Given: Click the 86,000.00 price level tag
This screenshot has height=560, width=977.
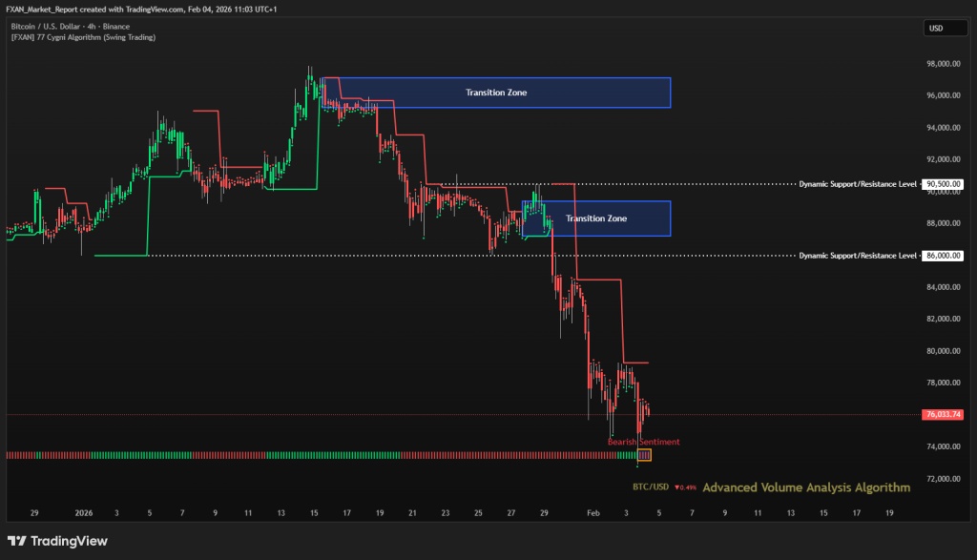Looking at the screenshot, I should [x=942, y=256].
